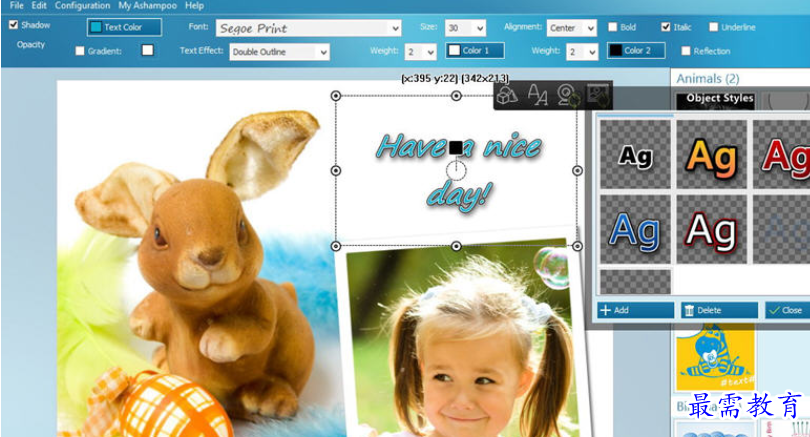
Task: Open the My Ashampoo menu
Action: (x=147, y=6)
